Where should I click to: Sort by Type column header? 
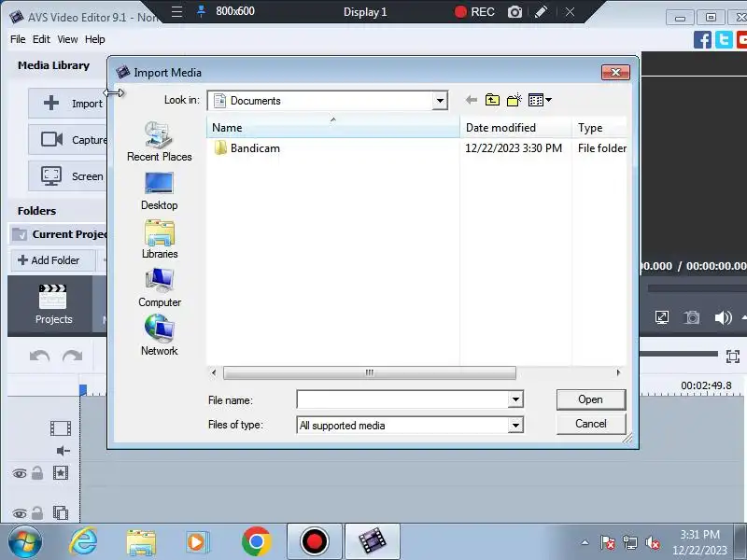coord(599,128)
